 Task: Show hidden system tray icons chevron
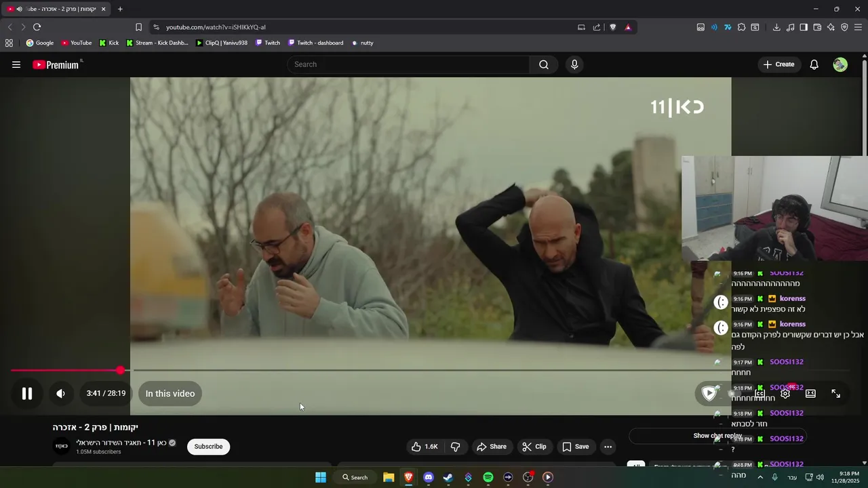click(760, 477)
